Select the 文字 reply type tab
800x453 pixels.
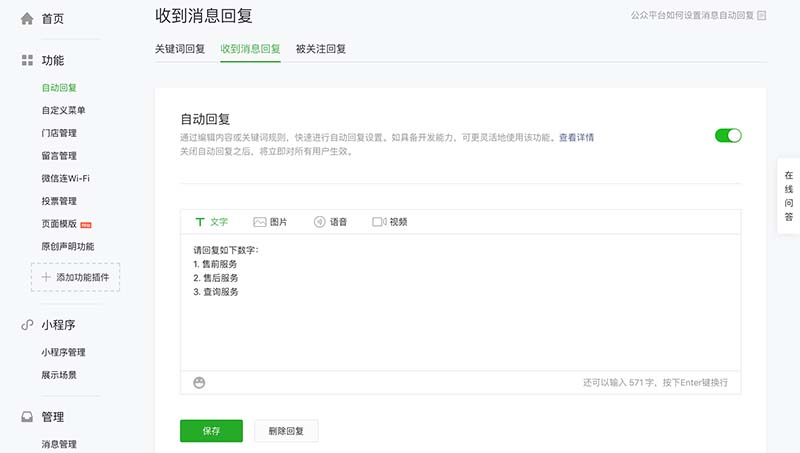211,222
